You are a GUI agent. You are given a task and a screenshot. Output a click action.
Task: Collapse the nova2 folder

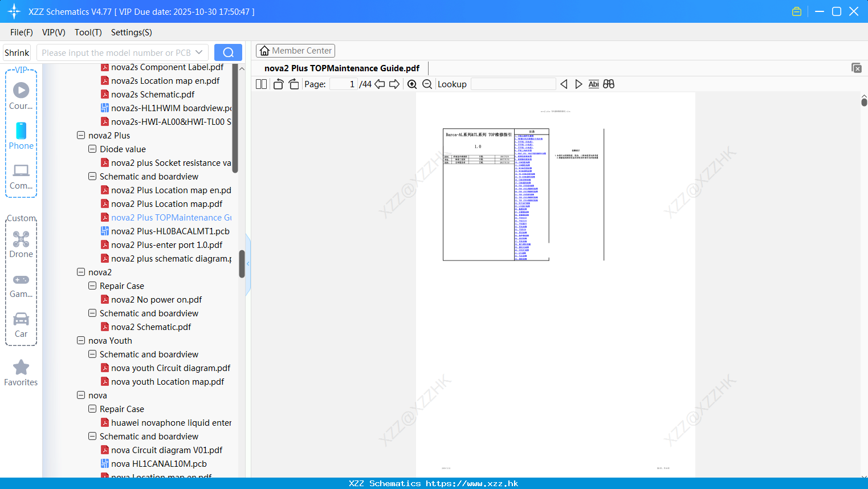click(81, 272)
